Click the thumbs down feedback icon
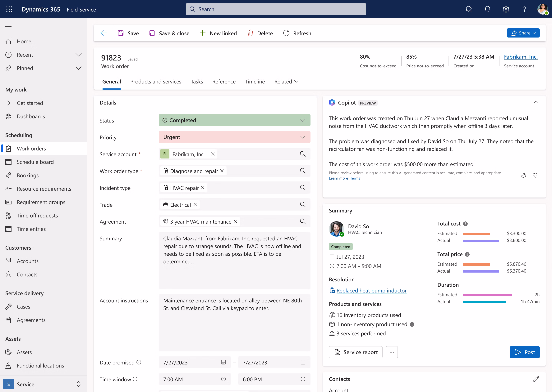 pos(535,176)
